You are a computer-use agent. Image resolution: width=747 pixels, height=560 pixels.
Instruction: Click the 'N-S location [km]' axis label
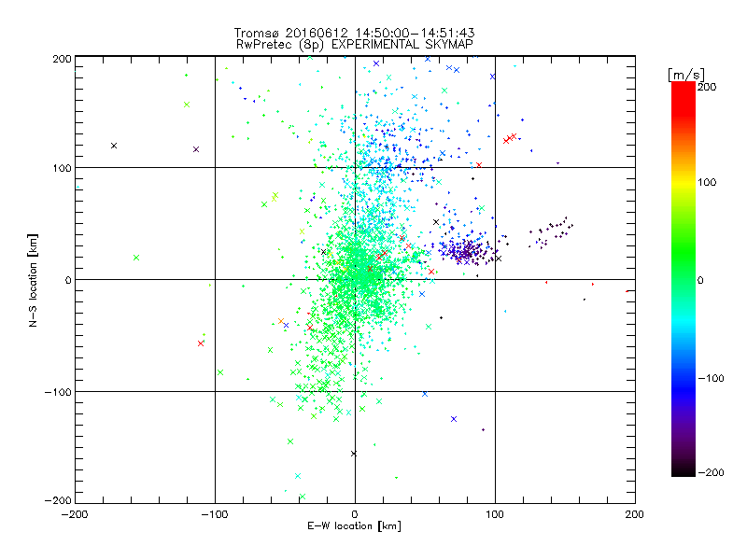coord(33,281)
